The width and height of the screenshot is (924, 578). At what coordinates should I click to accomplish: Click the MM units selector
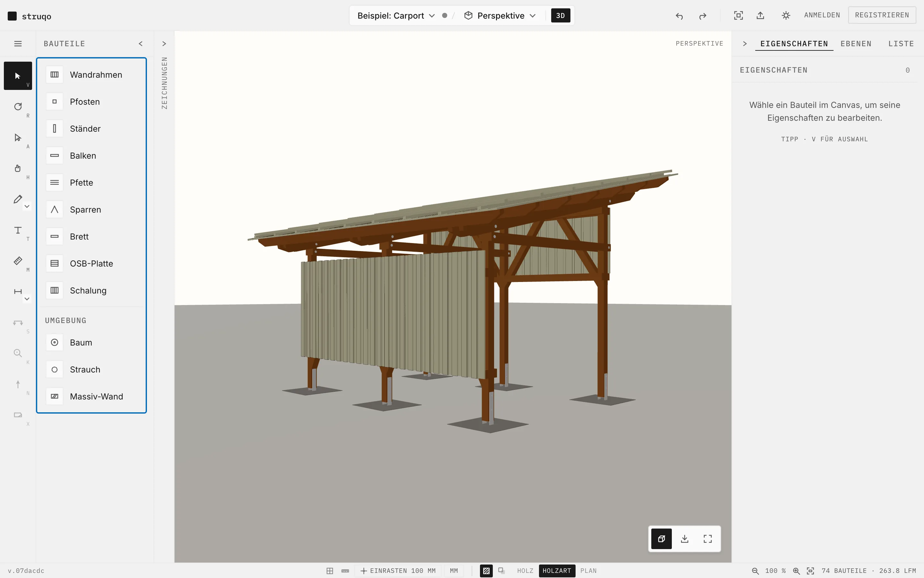pyautogui.click(x=454, y=571)
